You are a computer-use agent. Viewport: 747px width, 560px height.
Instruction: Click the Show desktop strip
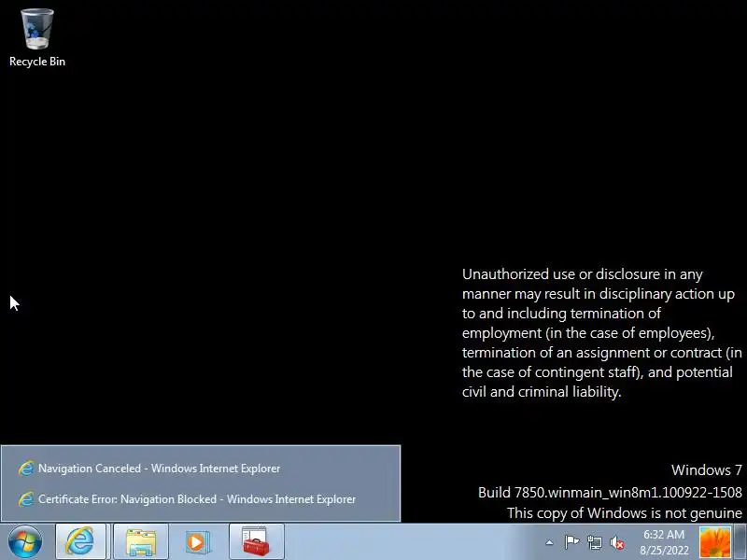740,542
